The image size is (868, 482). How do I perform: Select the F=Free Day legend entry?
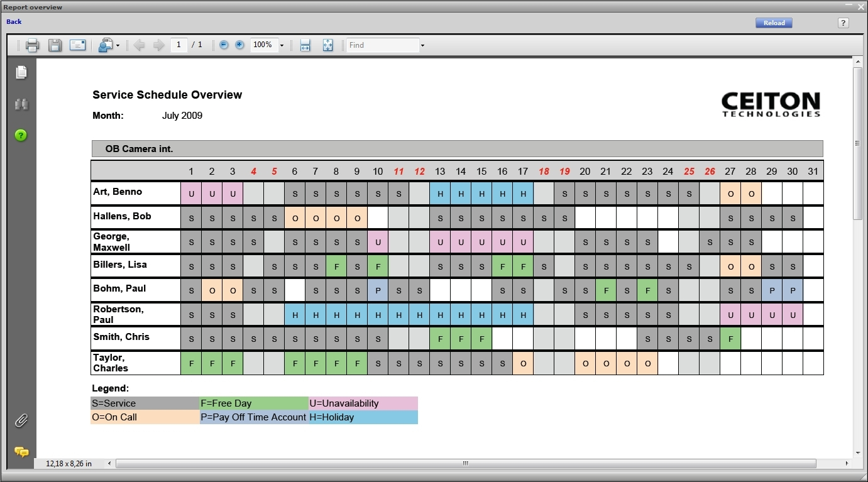point(254,403)
